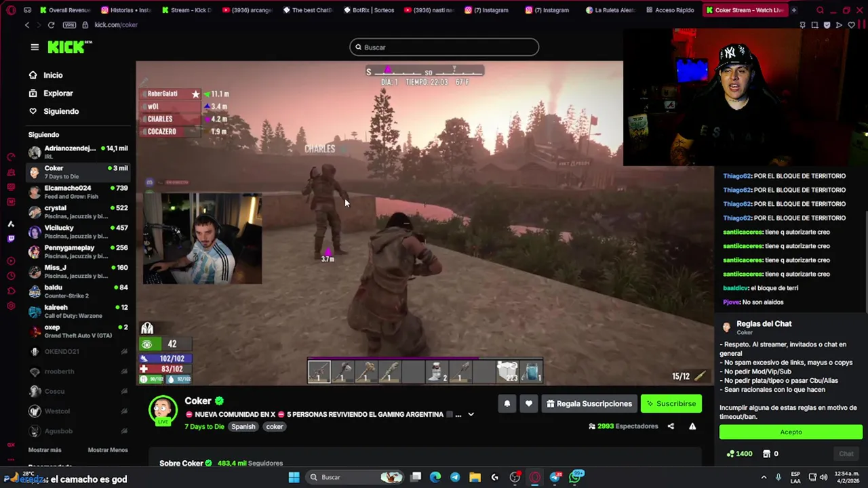Expand the stream title chevron
868x488 pixels.
point(471,414)
